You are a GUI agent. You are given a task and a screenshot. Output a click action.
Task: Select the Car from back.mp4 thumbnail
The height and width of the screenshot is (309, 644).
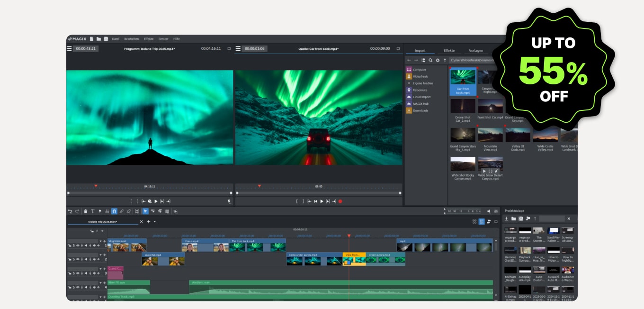463,81
